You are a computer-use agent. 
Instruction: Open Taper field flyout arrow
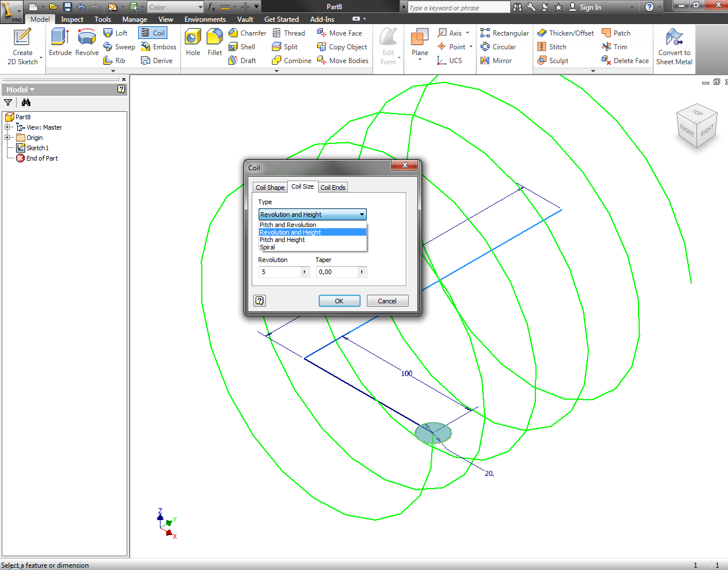click(x=362, y=272)
